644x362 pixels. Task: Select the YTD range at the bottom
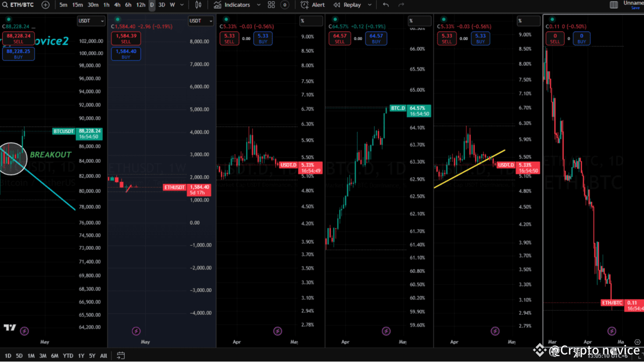[x=68, y=355]
